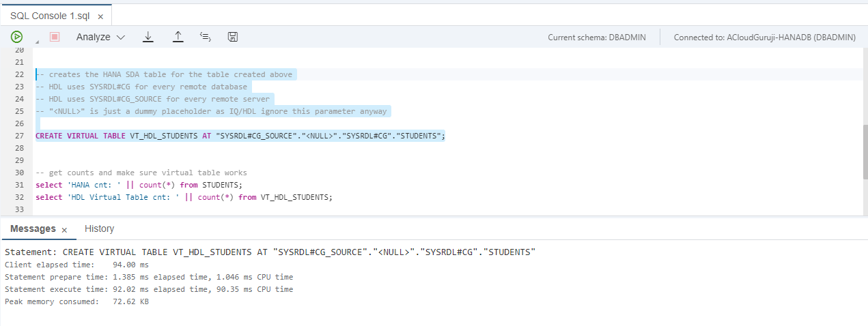Save the SQL file with floppy icon
The width and height of the screenshot is (868, 326).
tap(233, 37)
